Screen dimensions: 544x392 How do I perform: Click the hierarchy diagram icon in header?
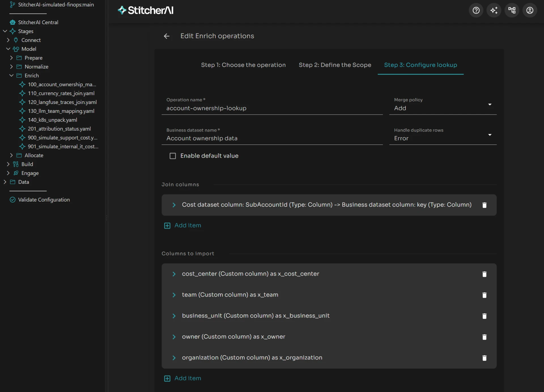(x=512, y=10)
